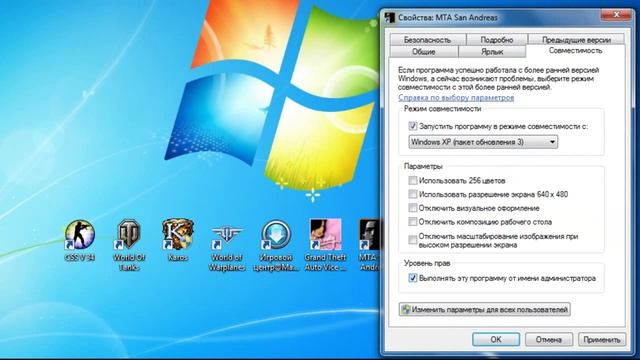The image size is (640, 360).
Task: Switch to the Предыдущие версии tab
Action: pos(576,40)
